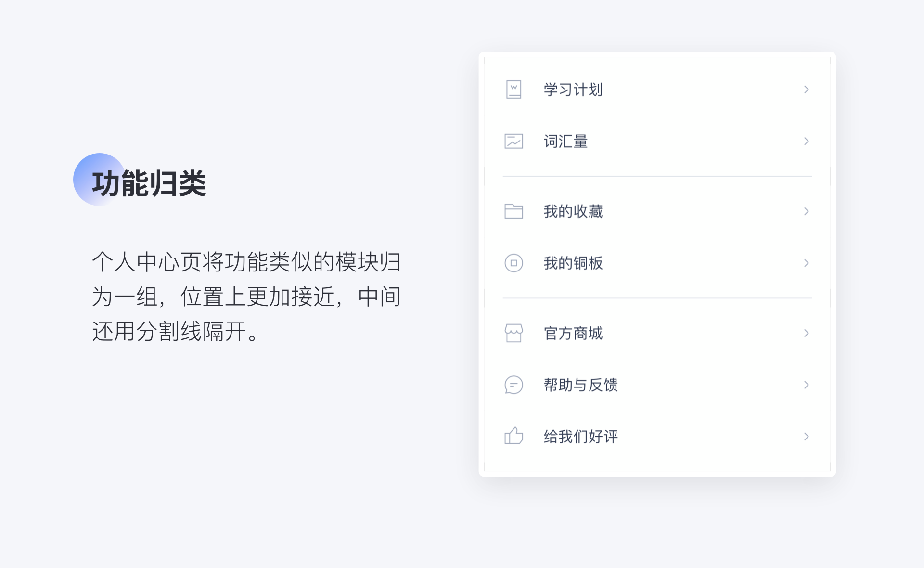Screen dimensions: 924x568
Task: Open the 学习计划 menu item
Action: [x=573, y=90]
